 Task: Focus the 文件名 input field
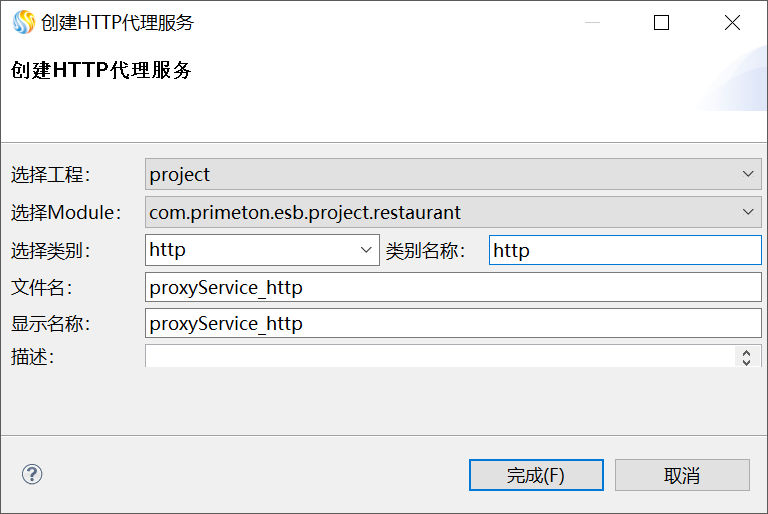point(453,288)
